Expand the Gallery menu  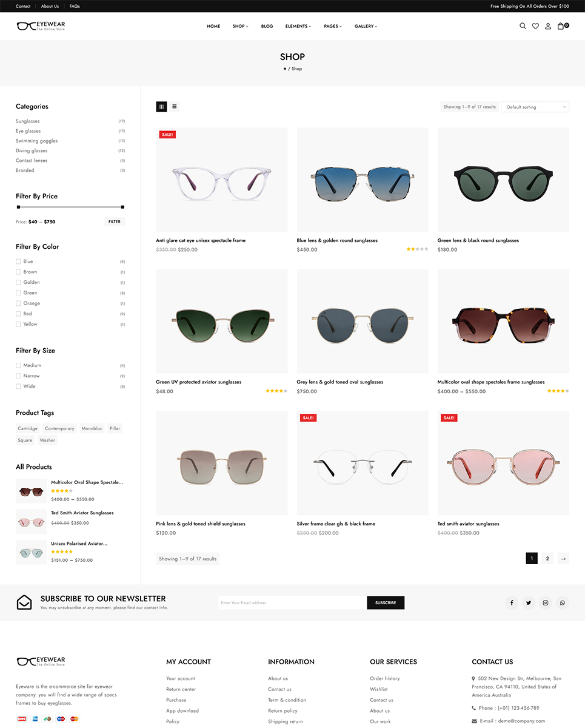[x=366, y=26]
